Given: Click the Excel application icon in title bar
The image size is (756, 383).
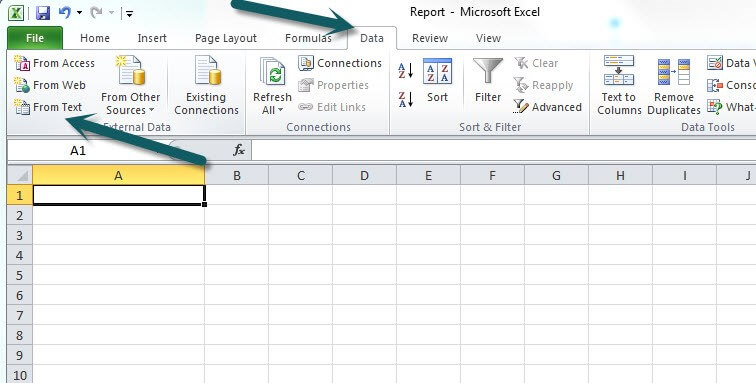Looking at the screenshot, I should 16,13.
